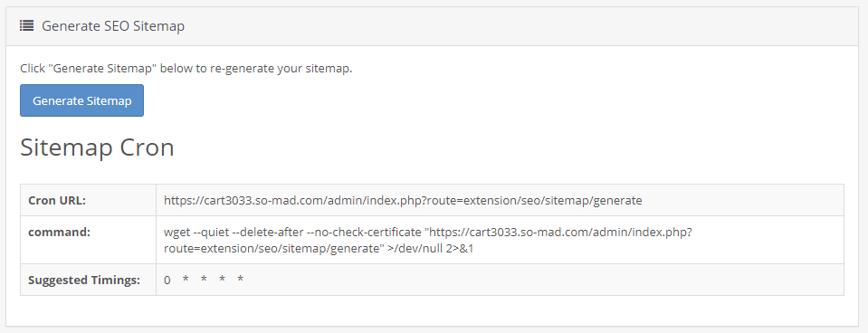This screenshot has height=333, width=868.
Task: Click the --no-check-certificate option text
Action: (x=363, y=233)
